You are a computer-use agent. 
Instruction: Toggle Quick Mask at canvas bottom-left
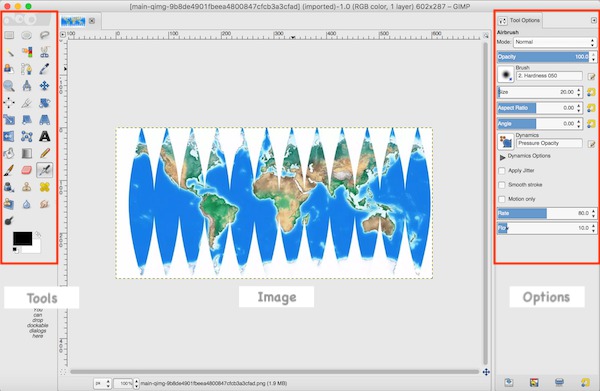click(63, 371)
